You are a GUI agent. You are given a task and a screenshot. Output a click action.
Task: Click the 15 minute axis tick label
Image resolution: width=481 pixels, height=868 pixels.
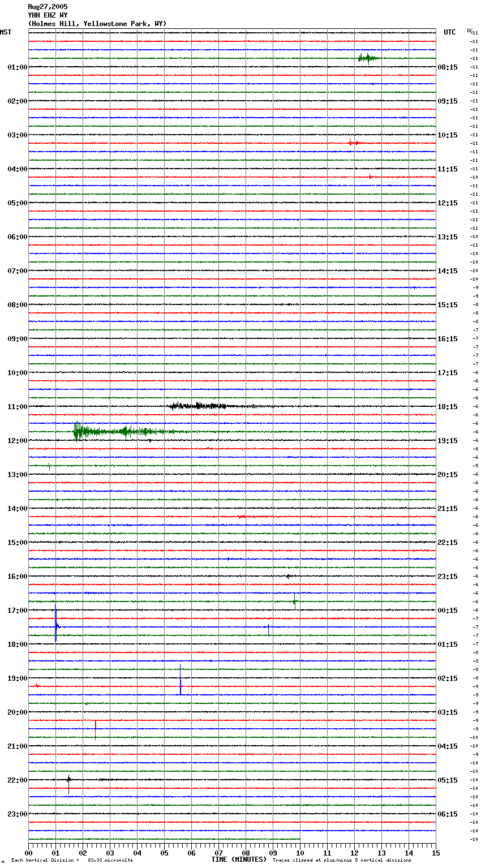pos(436,853)
